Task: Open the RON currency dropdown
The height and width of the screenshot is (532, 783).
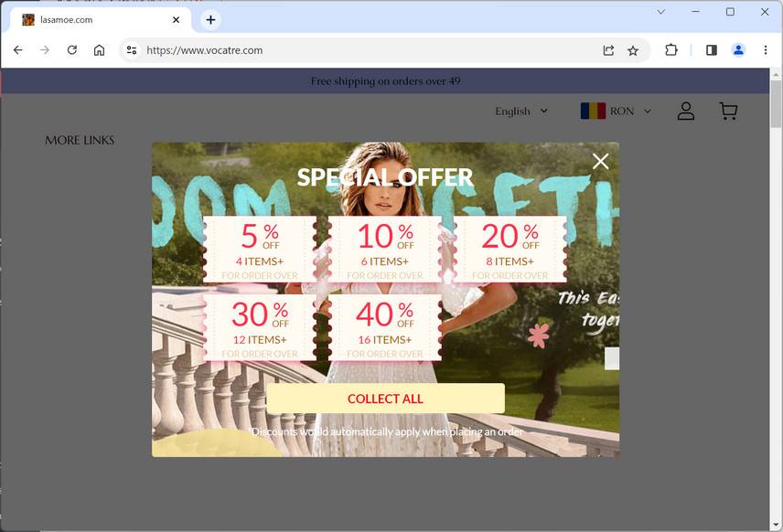Action: [x=617, y=111]
